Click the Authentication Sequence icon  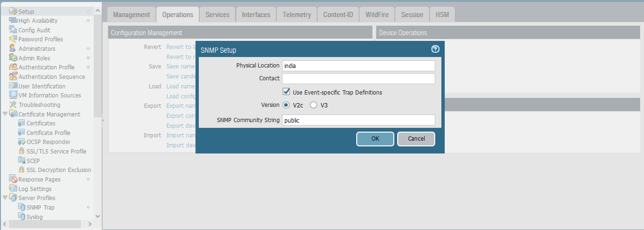[x=13, y=77]
